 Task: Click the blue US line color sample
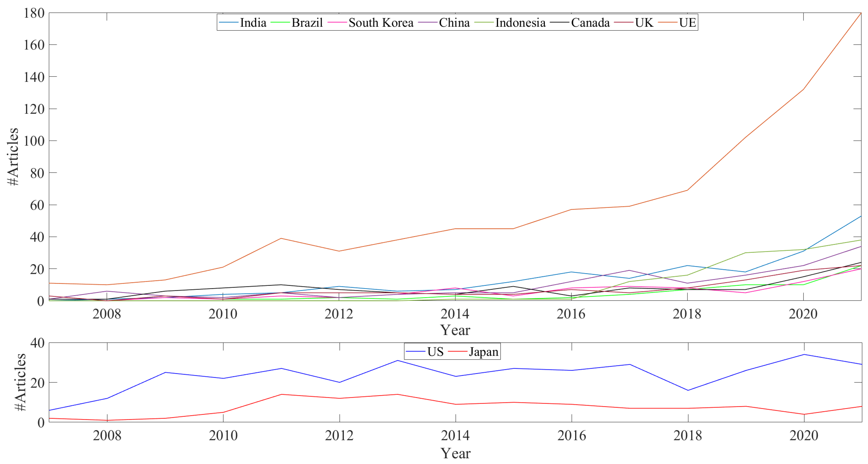pyautogui.click(x=415, y=352)
